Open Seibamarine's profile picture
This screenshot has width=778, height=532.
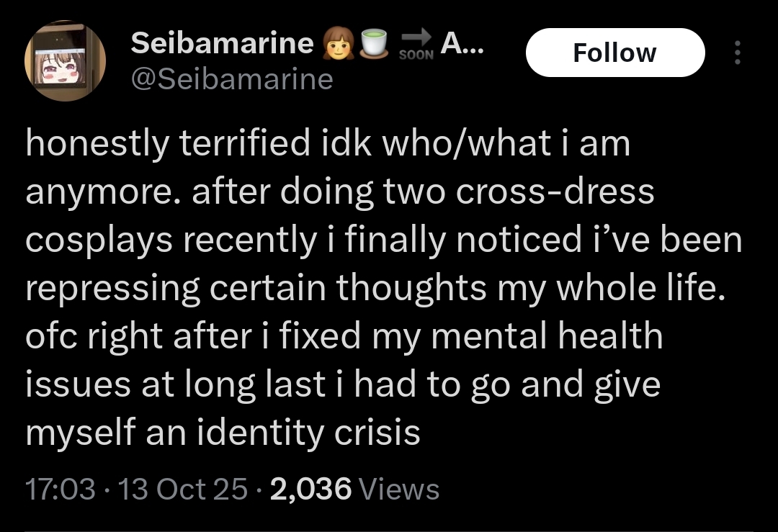[66, 61]
